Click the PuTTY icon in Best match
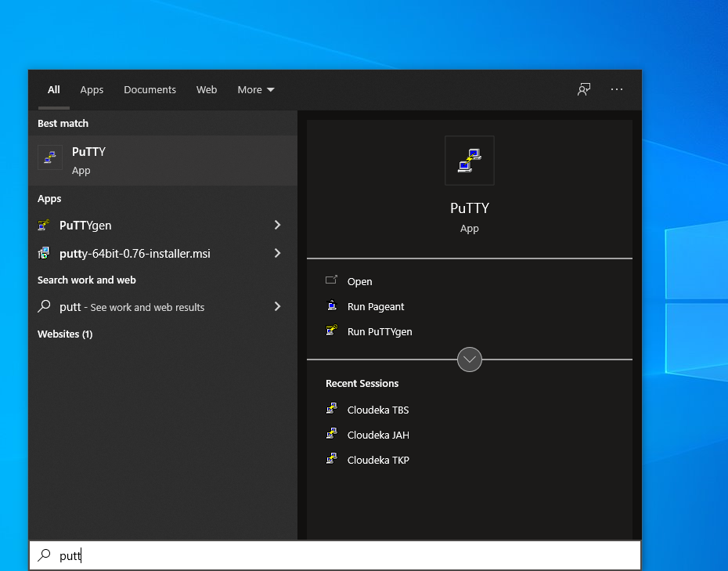Image resolution: width=728 pixels, height=571 pixels. tap(50, 157)
